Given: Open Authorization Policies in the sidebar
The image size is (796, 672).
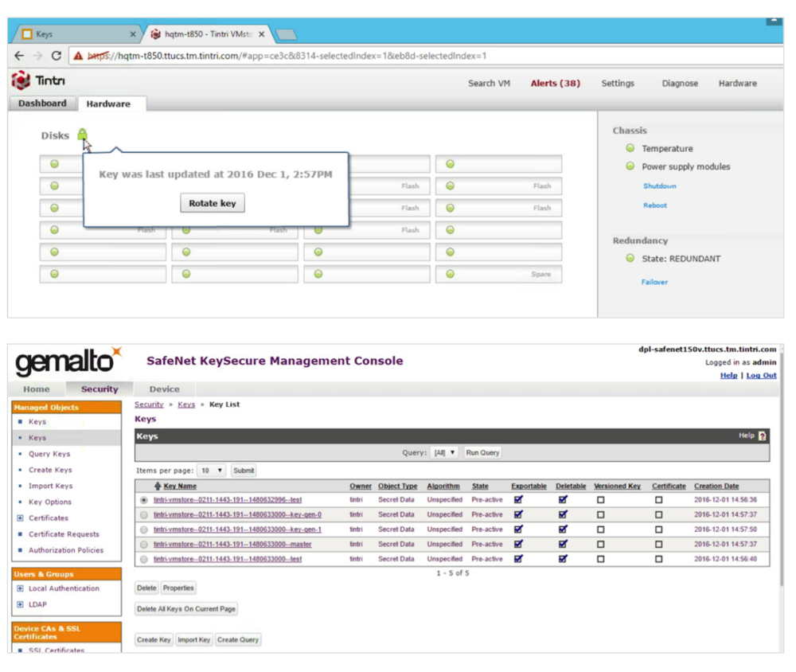Looking at the screenshot, I should click(x=66, y=550).
